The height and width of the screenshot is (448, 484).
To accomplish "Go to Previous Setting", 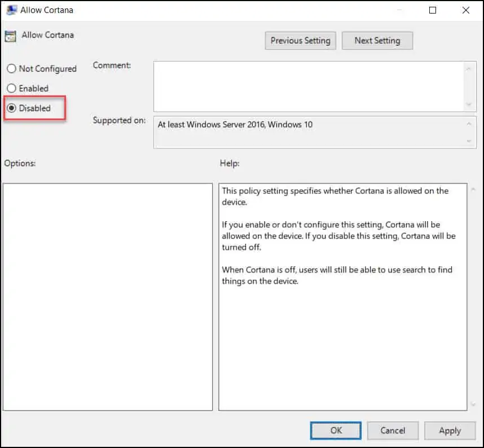I will (x=300, y=41).
